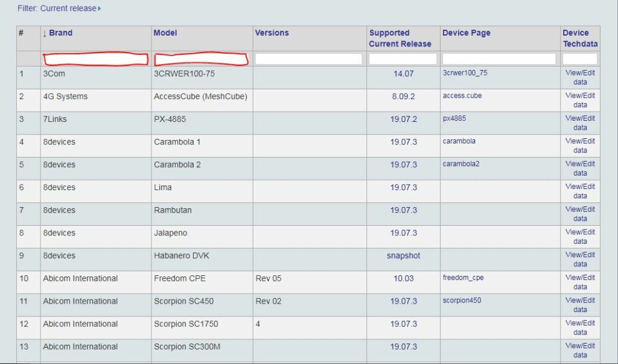Open the 3crwer100_75 device page
Screen dimensions: 618x364
465,73
